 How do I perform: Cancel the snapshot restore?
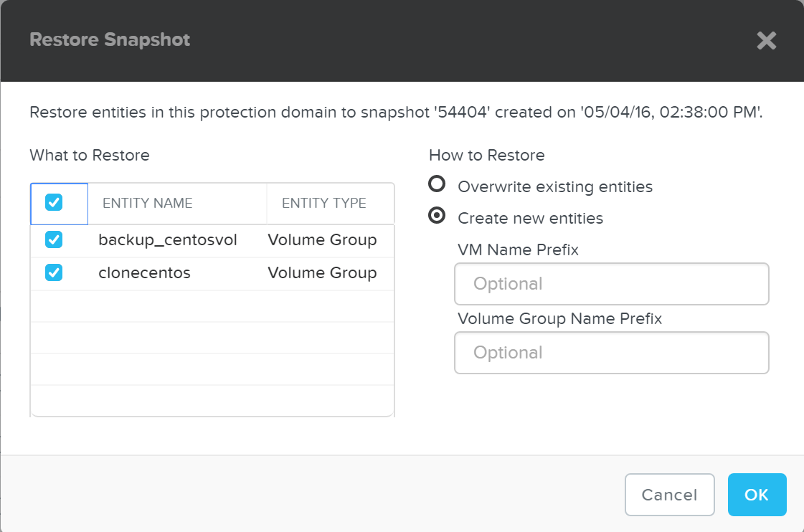(x=669, y=495)
